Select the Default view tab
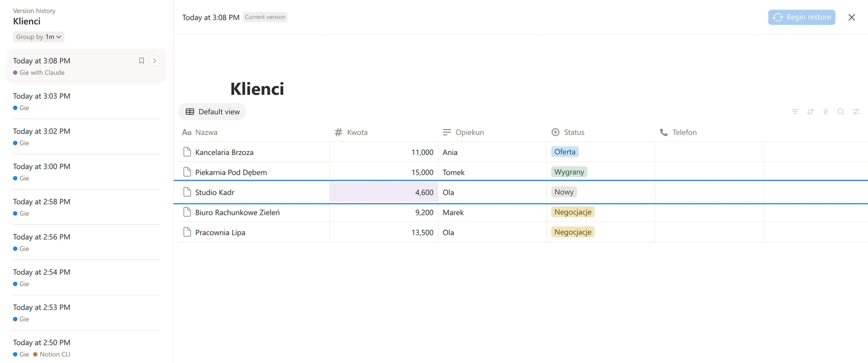Viewport: 868px width, 363px height. [212, 112]
